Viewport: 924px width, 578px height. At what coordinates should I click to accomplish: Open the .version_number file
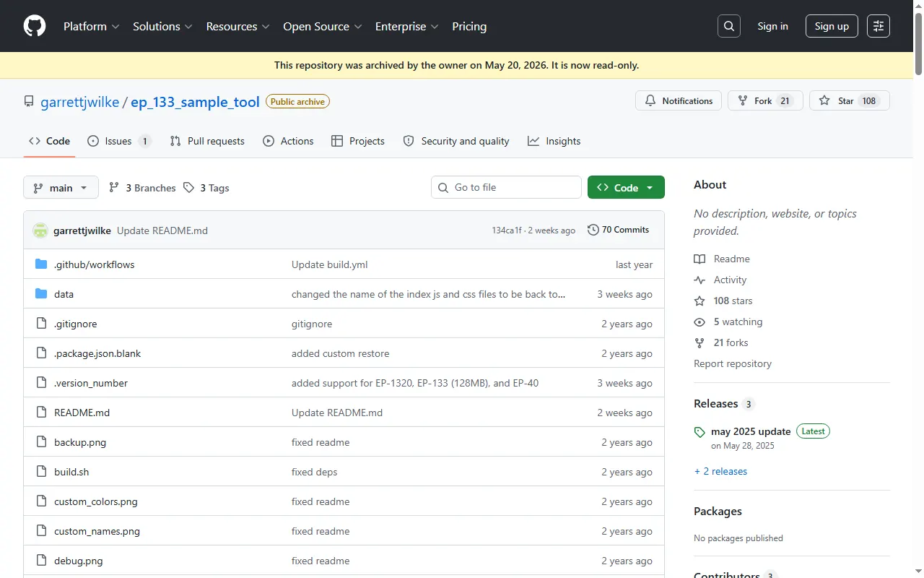[91, 383]
